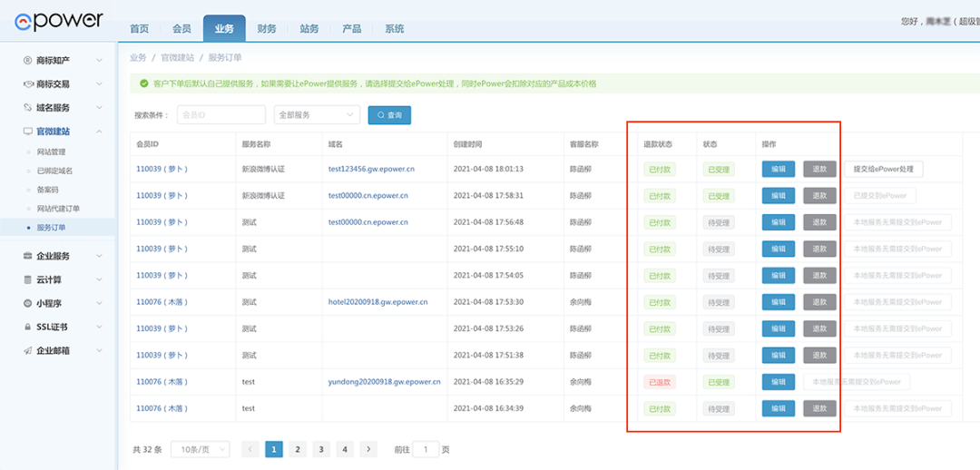Open the 全部服务 service filter dropdown
Image resolution: width=980 pixels, height=470 pixels.
(317, 115)
